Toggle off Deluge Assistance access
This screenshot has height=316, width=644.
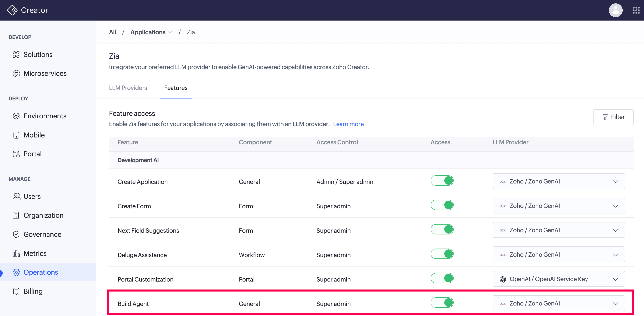click(442, 254)
